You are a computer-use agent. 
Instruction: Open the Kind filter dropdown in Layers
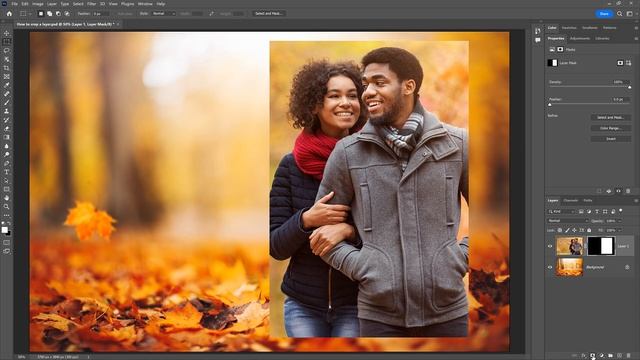pyautogui.click(x=561, y=211)
